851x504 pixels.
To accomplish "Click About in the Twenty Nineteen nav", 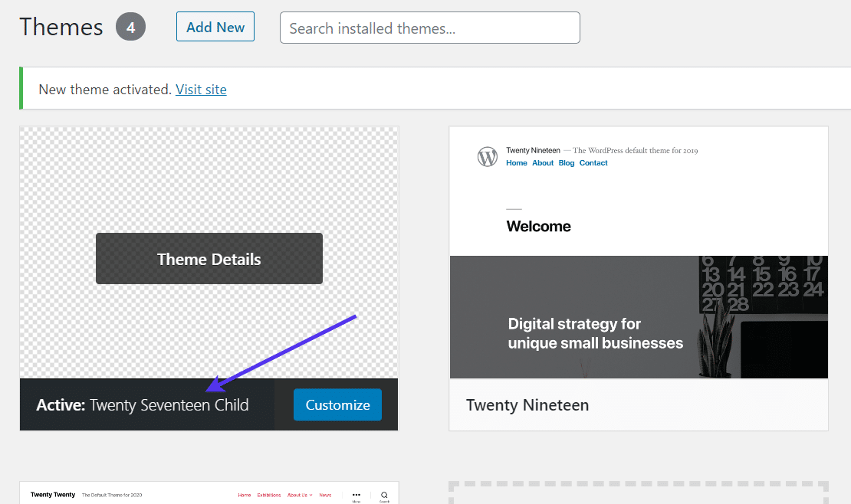I will 543,162.
